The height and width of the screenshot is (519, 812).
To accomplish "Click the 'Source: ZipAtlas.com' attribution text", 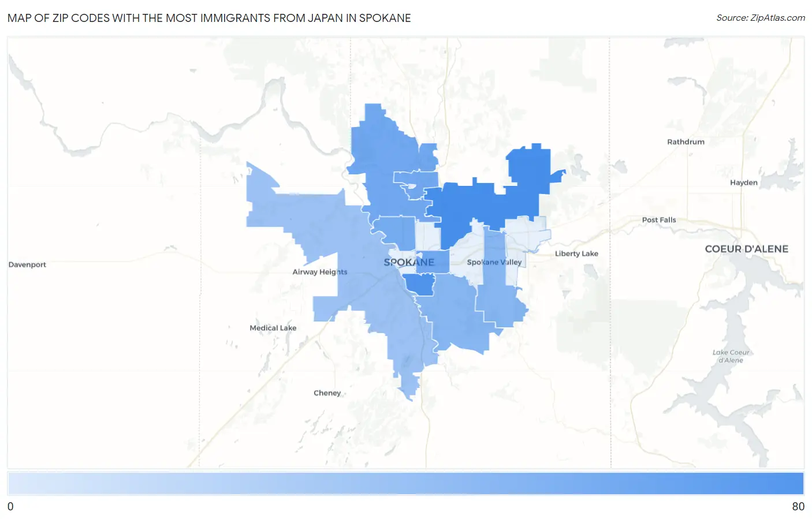I will (760, 18).
